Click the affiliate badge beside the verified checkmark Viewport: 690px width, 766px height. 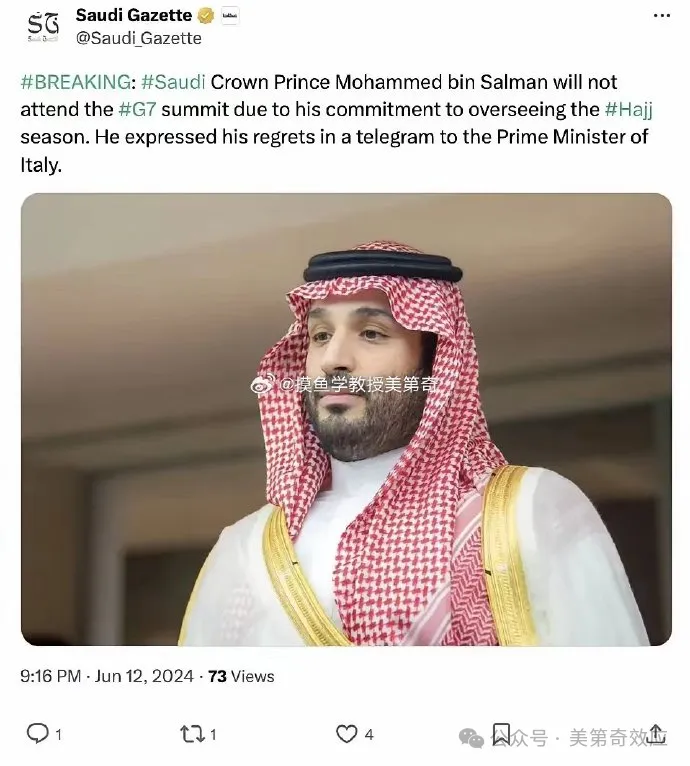click(229, 16)
